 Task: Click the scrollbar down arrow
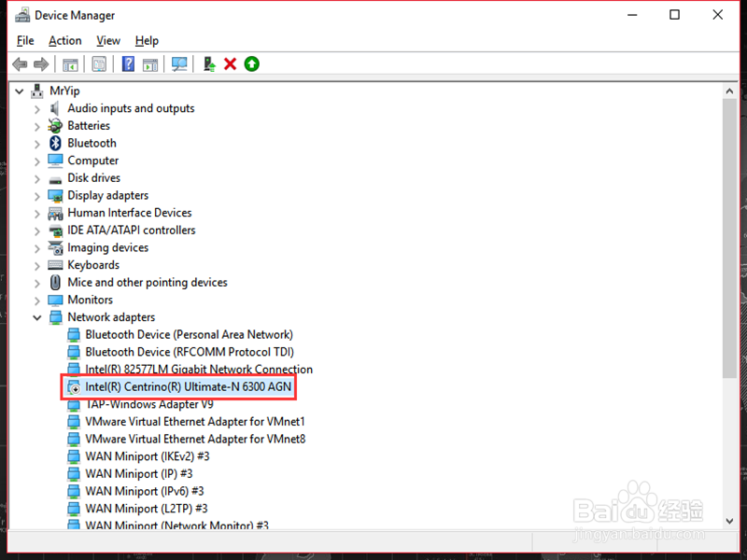pos(729,521)
